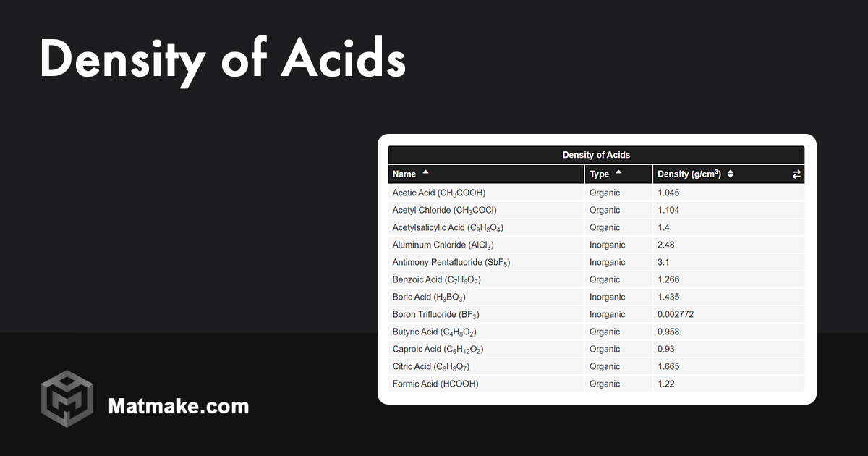Click the unit-swap arrows icon in table header
This screenshot has height=456, width=868.
(796, 174)
